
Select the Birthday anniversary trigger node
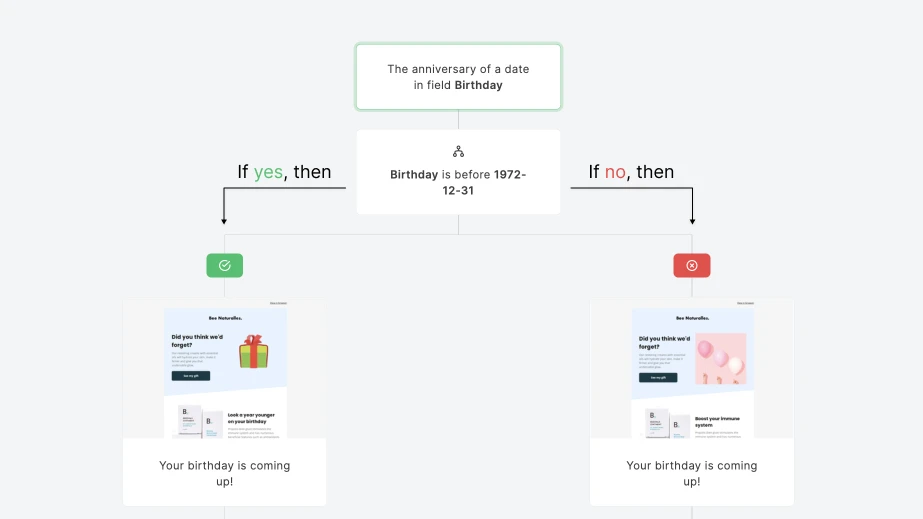click(458, 77)
